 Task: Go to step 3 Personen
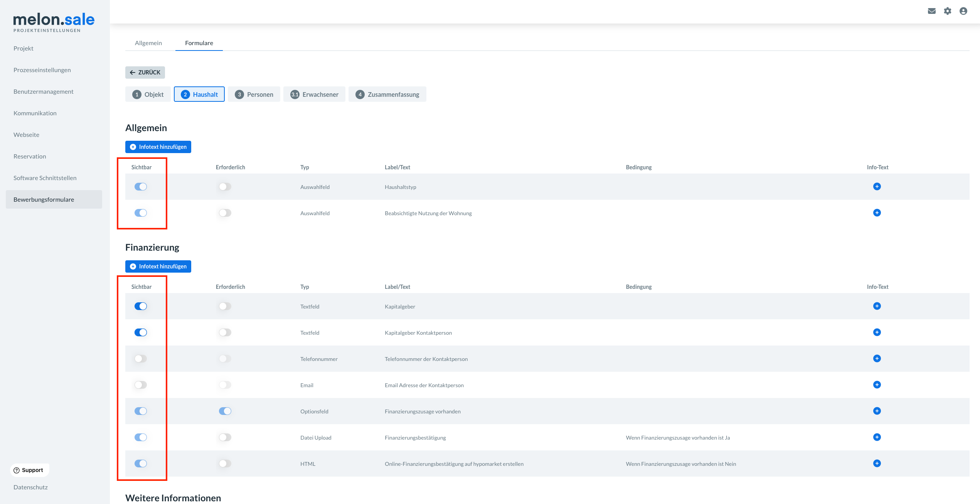[254, 94]
